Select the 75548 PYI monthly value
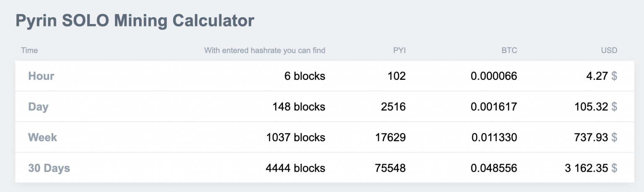Viewport: 644px width, 192px height. click(x=390, y=168)
